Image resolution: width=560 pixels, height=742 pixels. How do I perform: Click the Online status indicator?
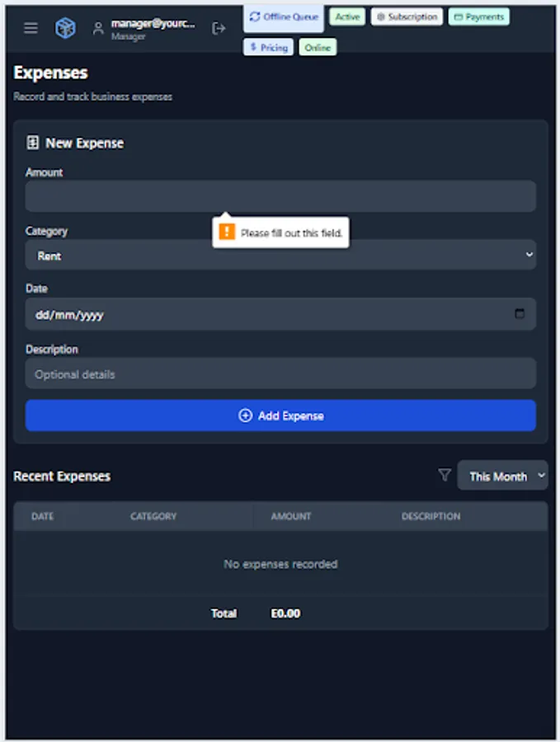click(318, 47)
